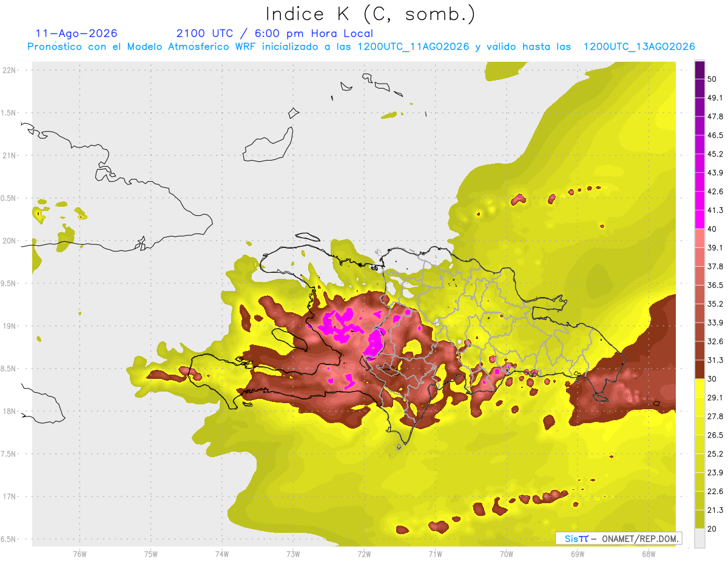Screen dimensions: 728x562
Task: Click the 71W longitude label
Action: (435, 554)
